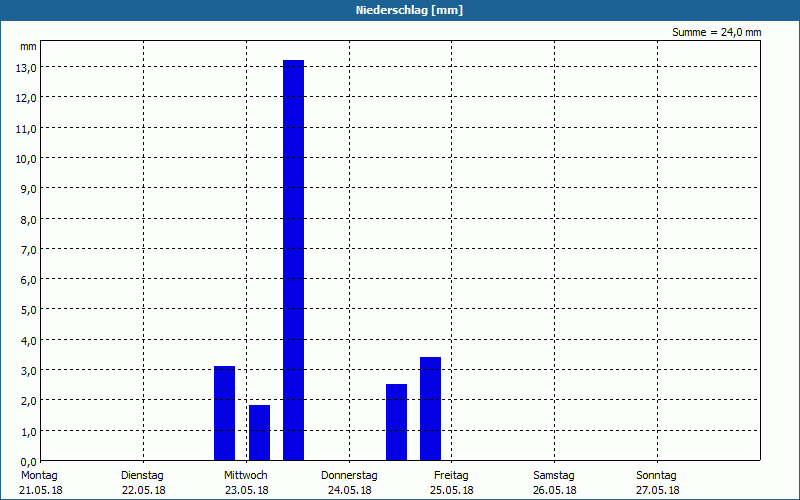Image resolution: width=800 pixels, height=500 pixels.
Task: Click the 4,0 y-axis value
Action: pos(28,341)
